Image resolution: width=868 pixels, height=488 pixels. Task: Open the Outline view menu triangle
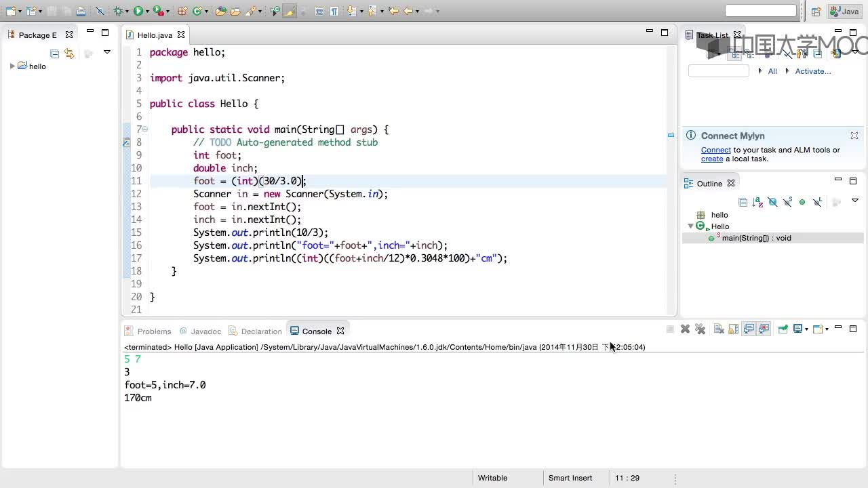(855, 201)
